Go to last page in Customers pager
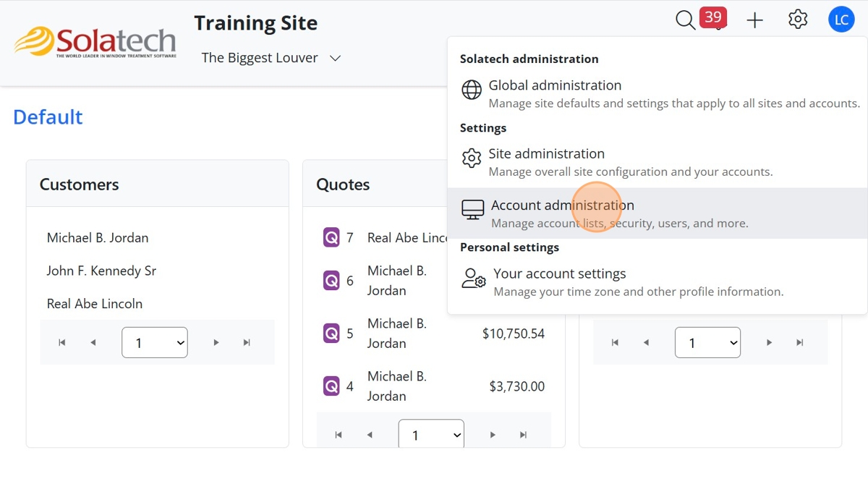This screenshot has height=484, width=868. 247,342
